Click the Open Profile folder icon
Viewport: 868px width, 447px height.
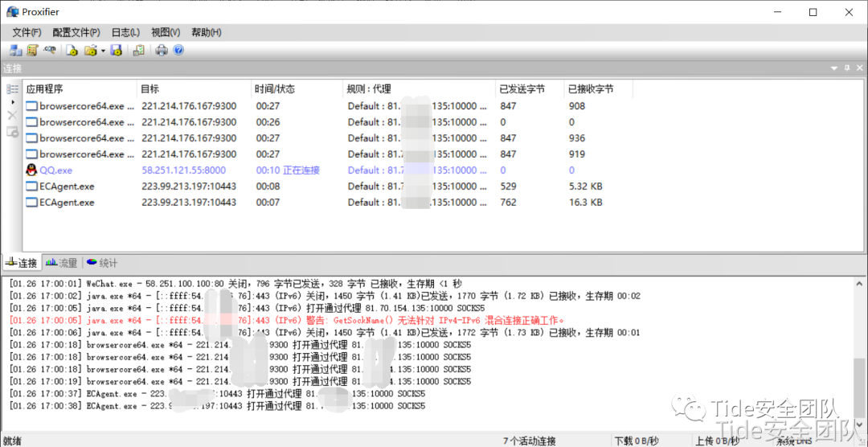coord(90,51)
